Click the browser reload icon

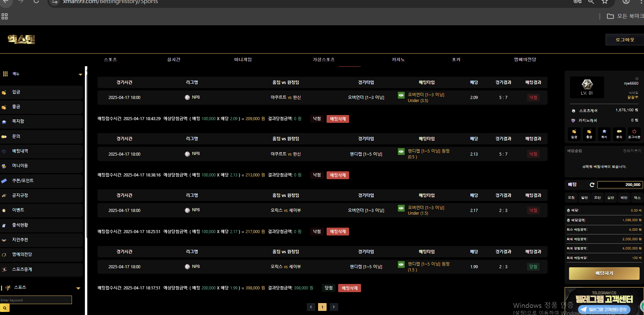point(36,2)
